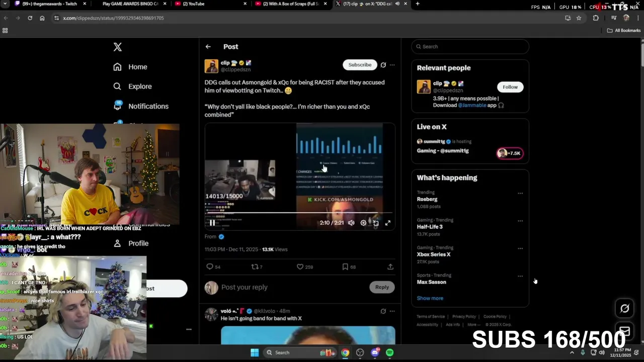The width and height of the screenshot is (644, 362).
Task: Click Grok icon on voló's reply
Action: click(383, 311)
